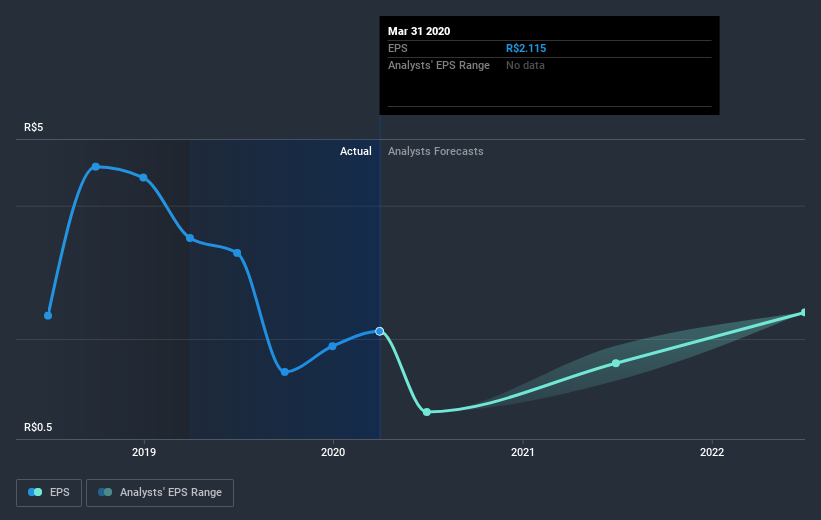This screenshot has height=520, width=821.
Task: Click the 2021 x-axis label
Action: (x=523, y=452)
